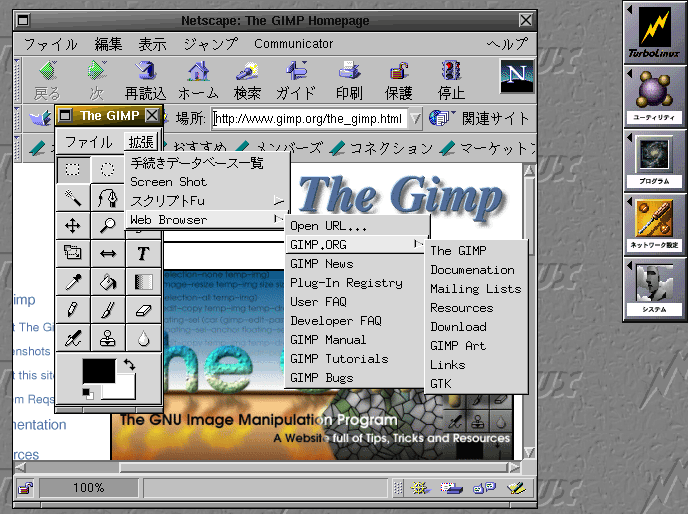Select the bezier path tool
This screenshot has height=514, width=688.
coord(108,198)
